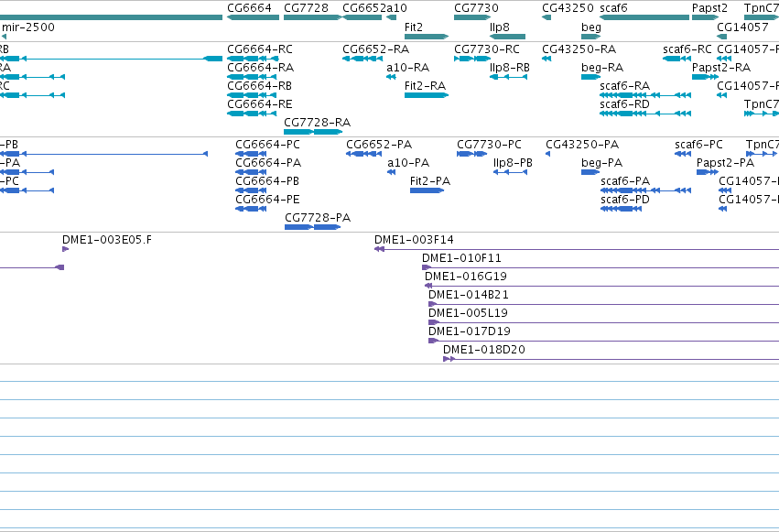Image resolution: width=779 pixels, height=532 pixels.
Task: Click the CG7730 gene label
Action: pyautogui.click(x=476, y=8)
